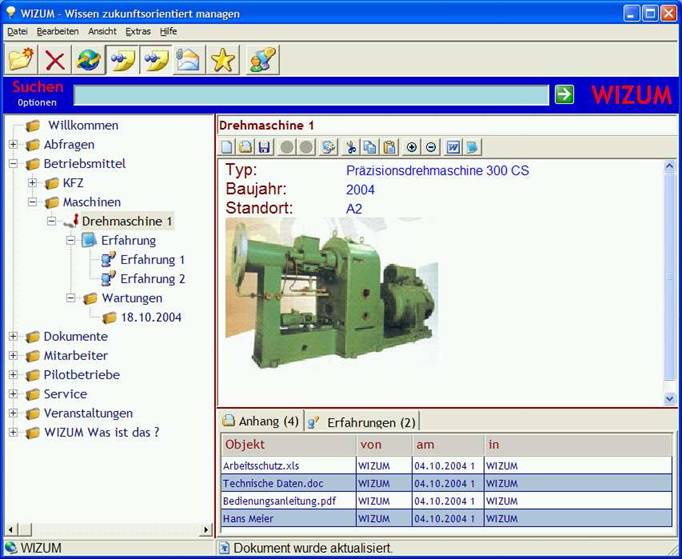Screen dimensions: 682x559
Task: Click the users and key icon
Action: (x=262, y=60)
